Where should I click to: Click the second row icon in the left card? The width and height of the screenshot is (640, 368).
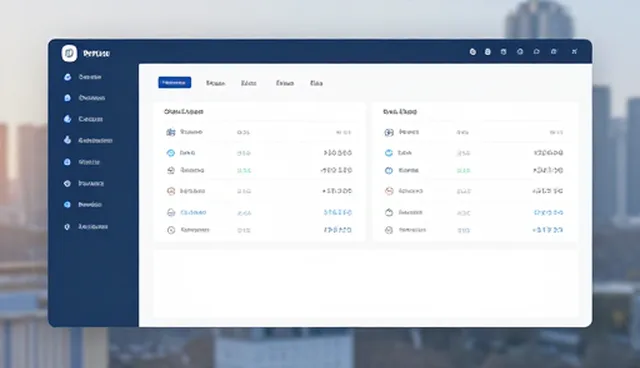click(171, 153)
